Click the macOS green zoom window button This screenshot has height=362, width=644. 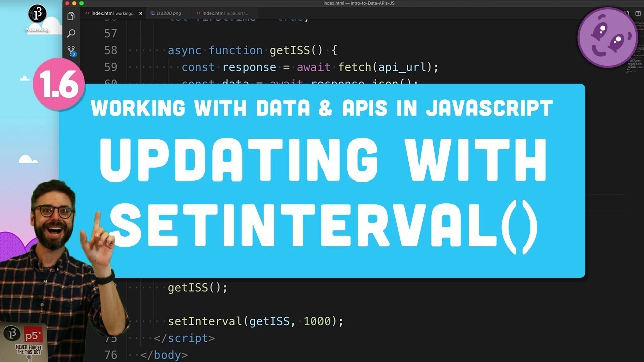(x=81, y=3)
